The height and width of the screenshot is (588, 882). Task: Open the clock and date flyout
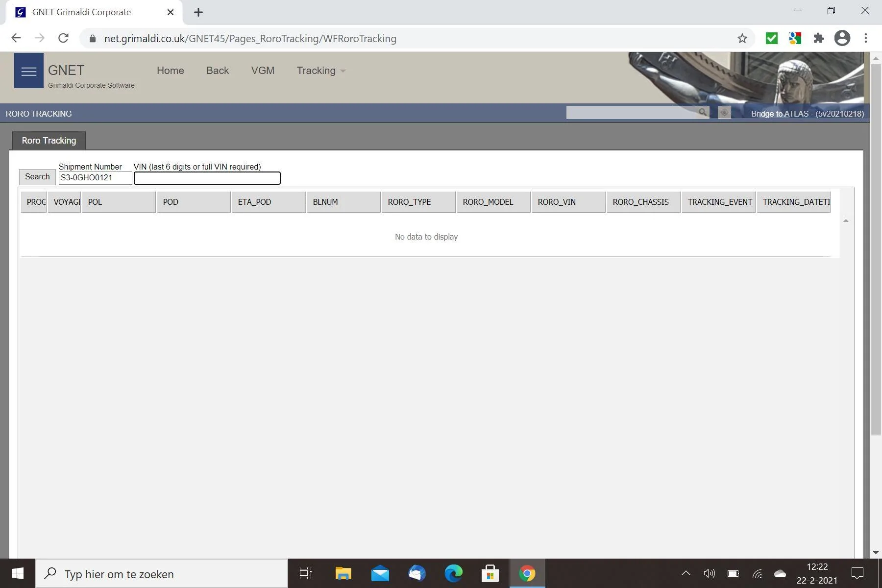pos(817,573)
